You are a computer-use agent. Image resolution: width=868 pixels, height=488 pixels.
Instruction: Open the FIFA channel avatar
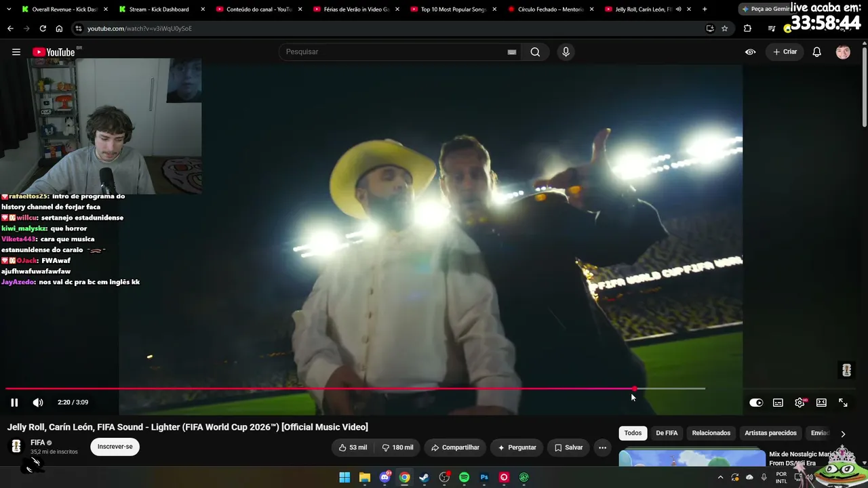(16, 447)
